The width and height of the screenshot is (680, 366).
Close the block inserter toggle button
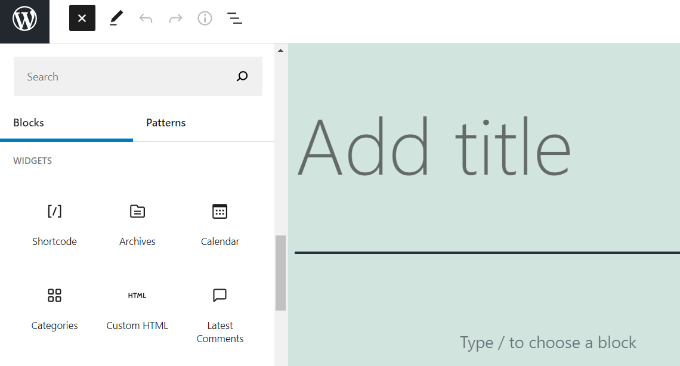[82, 19]
